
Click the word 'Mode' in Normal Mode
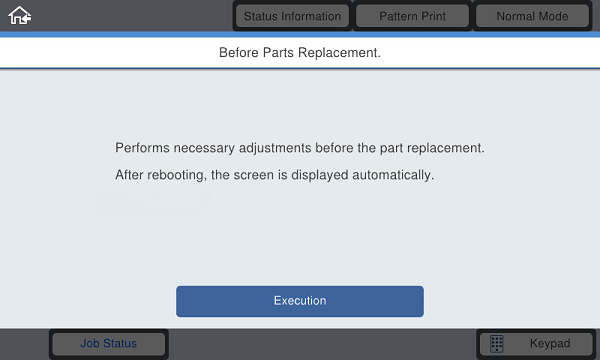coord(553,16)
